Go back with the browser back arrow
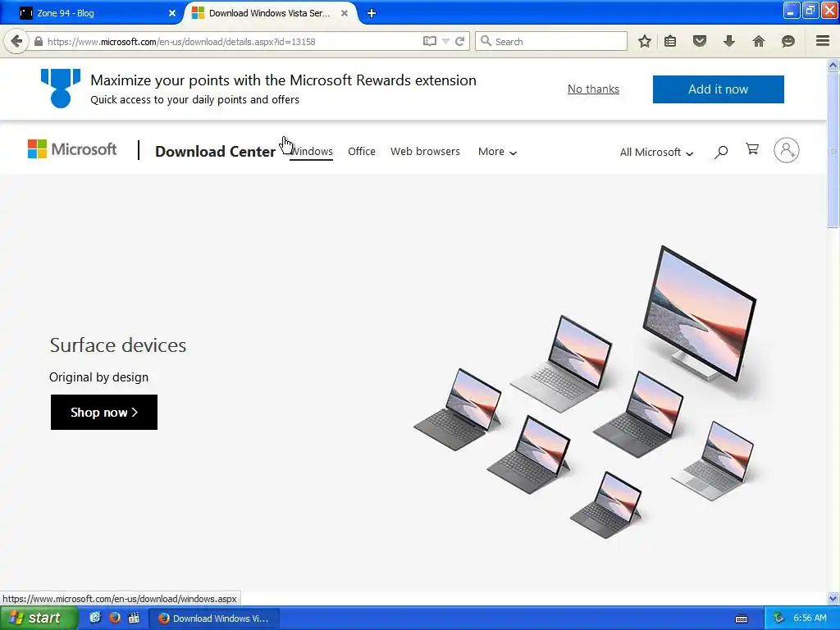This screenshot has height=630, width=840. click(x=16, y=41)
